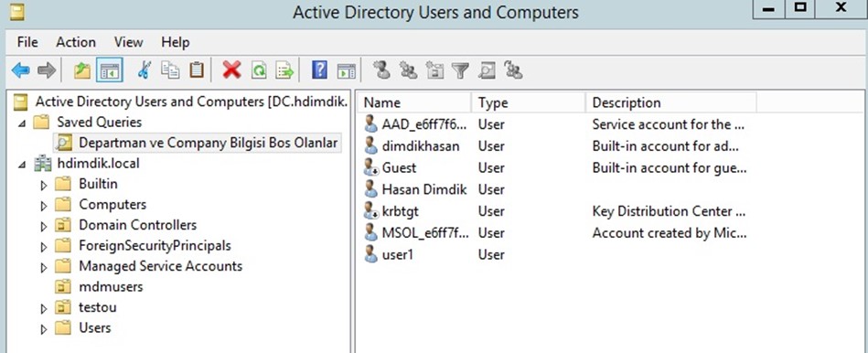
Task: Click the Back arrow toolbar icon
Action: pyautogui.click(x=20, y=70)
